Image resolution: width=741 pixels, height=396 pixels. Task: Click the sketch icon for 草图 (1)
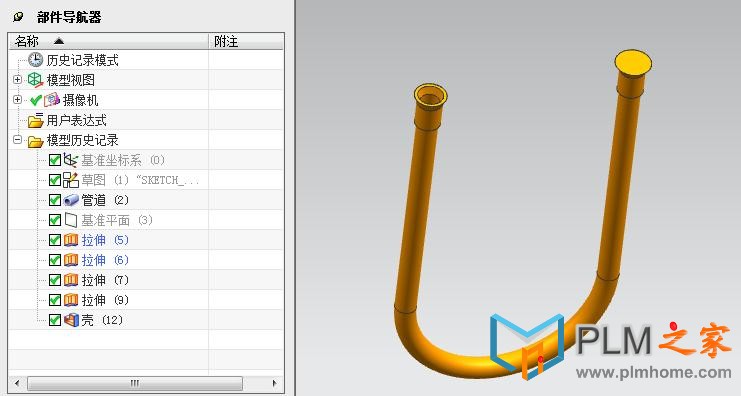[x=70, y=180]
